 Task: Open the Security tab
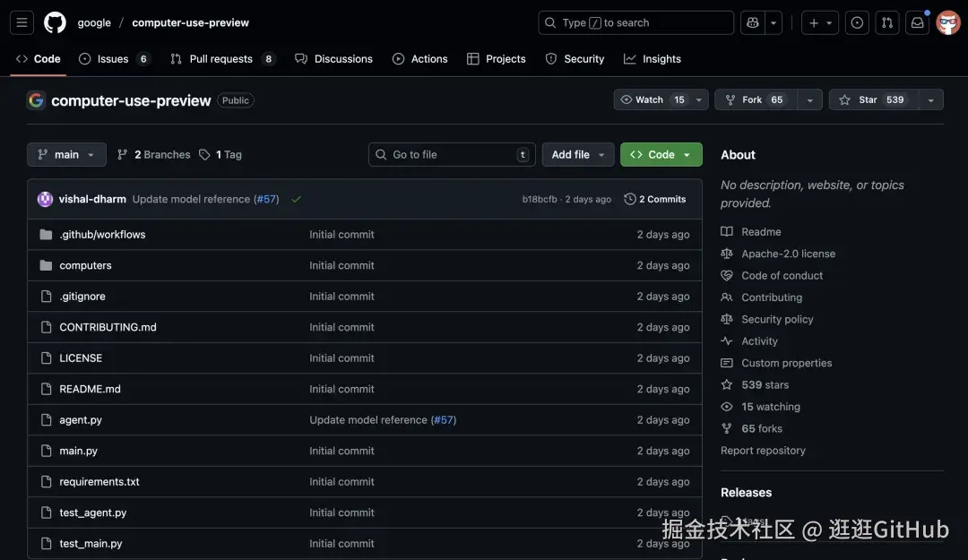[x=575, y=59]
